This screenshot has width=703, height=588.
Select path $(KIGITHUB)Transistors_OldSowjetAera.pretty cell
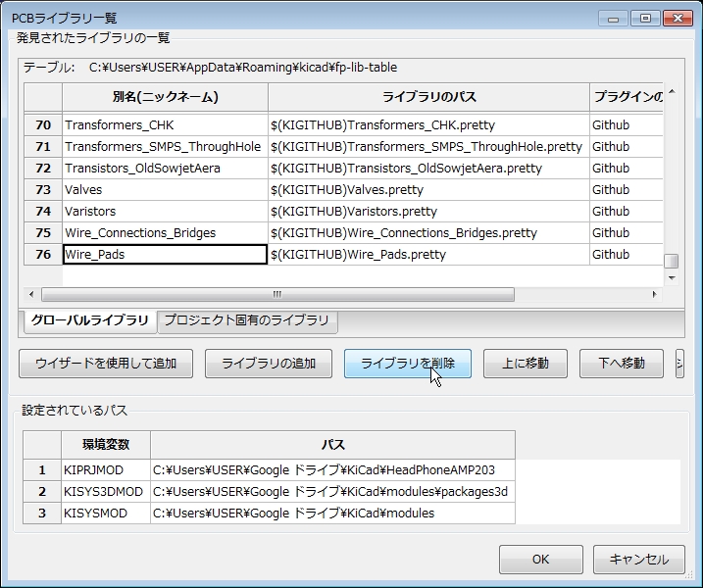pyautogui.click(x=428, y=168)
